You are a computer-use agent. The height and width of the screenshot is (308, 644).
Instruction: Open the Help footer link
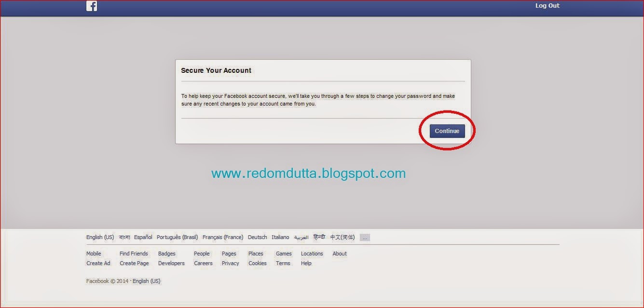(306, 263)
